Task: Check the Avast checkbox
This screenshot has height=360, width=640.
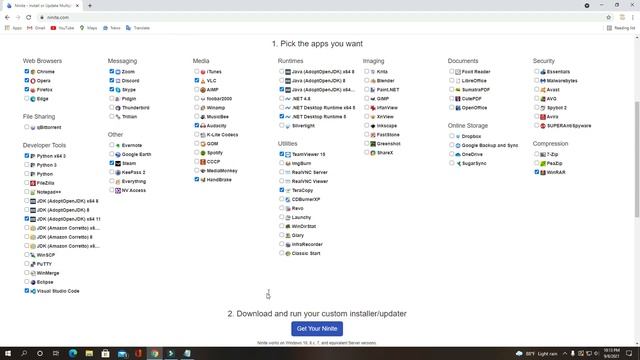Action: 537,89
